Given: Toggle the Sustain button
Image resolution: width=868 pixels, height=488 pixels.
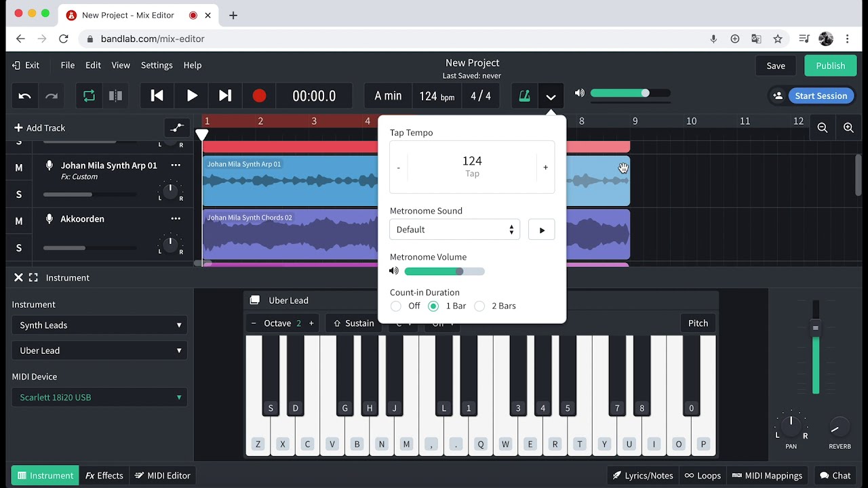Looking at the screenshot, I should [353, 323].
